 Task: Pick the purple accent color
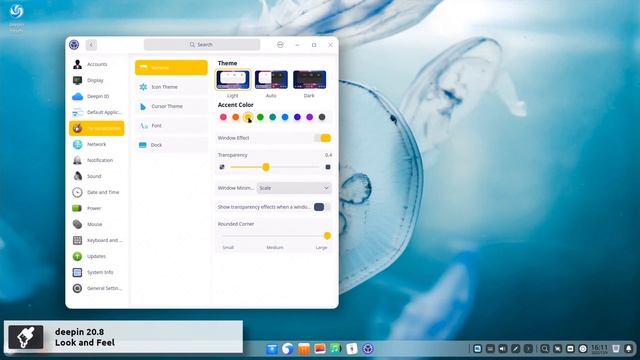point(310,117)
